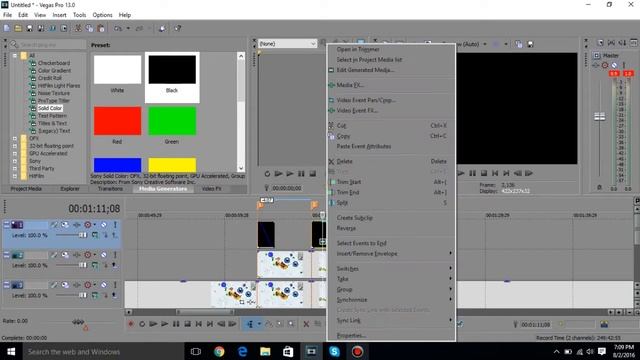
Task: Toggle mute on track 3
Action: [104, 285]
